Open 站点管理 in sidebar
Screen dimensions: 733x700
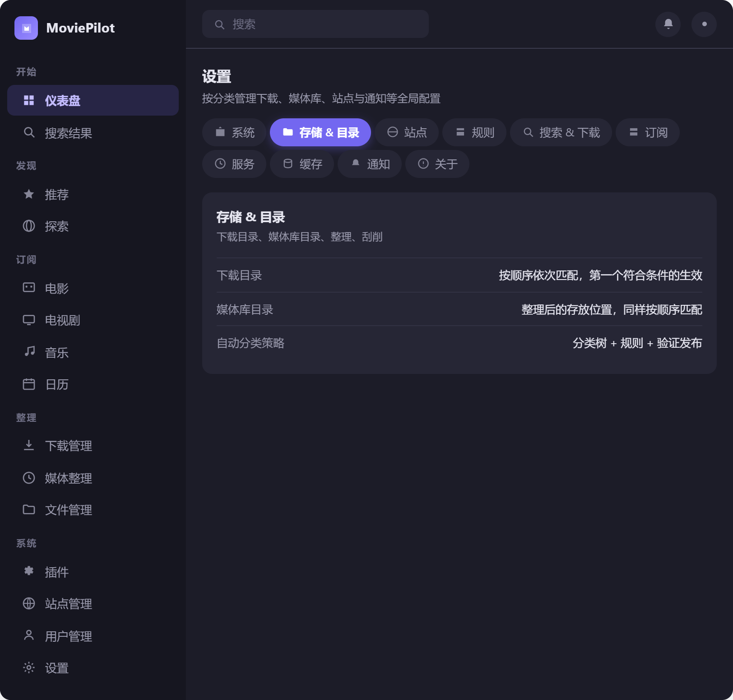(93, 603)
